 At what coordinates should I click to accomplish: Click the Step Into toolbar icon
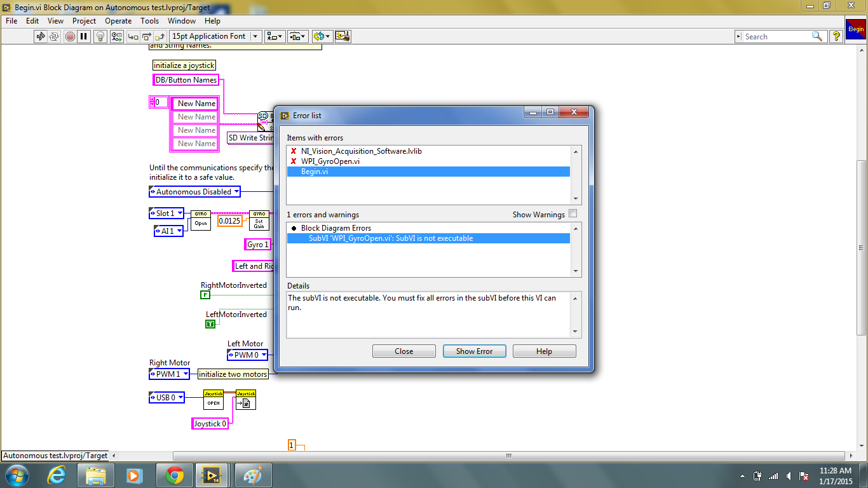point(133,36)
